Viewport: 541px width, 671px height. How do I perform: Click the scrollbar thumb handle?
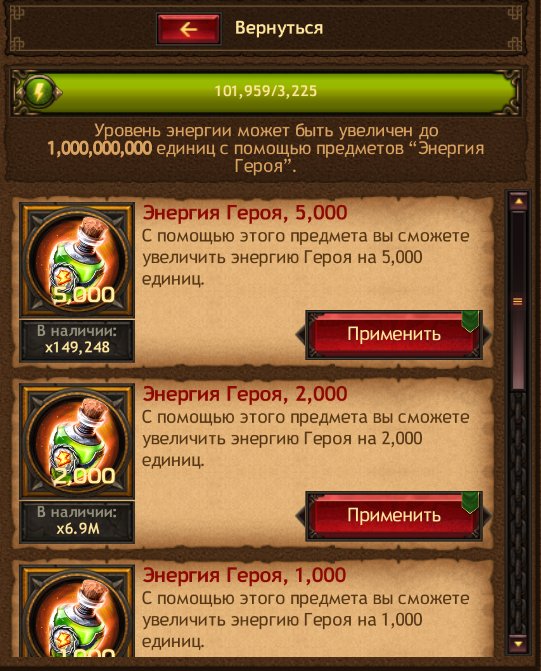[x=518, y=300]
